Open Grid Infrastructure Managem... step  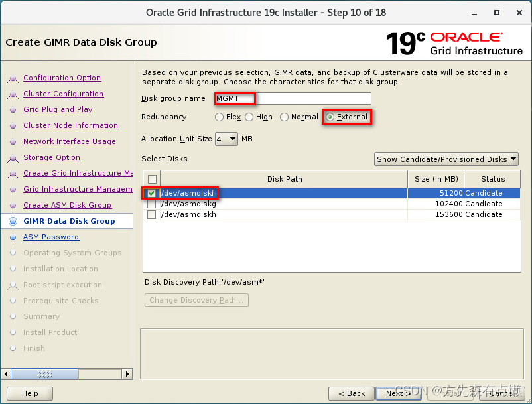[x=78, y=189]
